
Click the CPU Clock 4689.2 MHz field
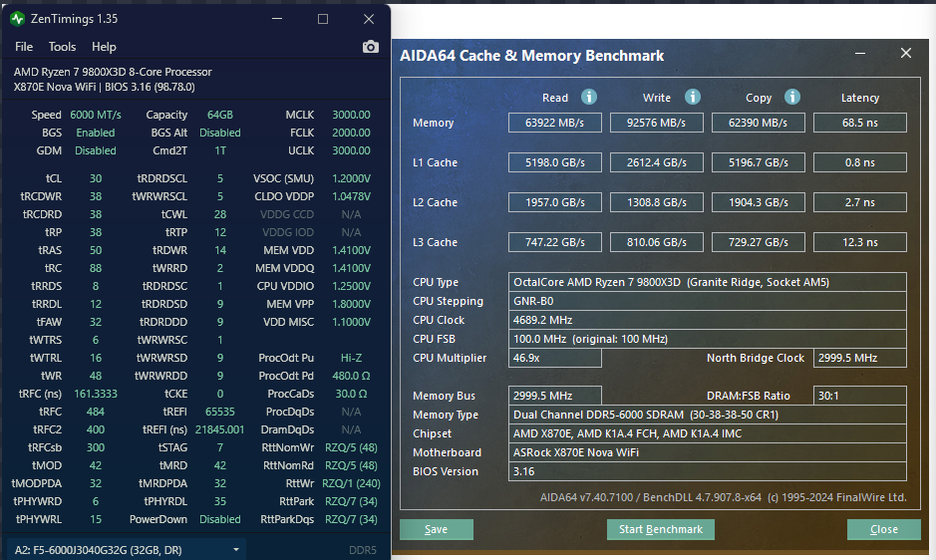(708, 320)
